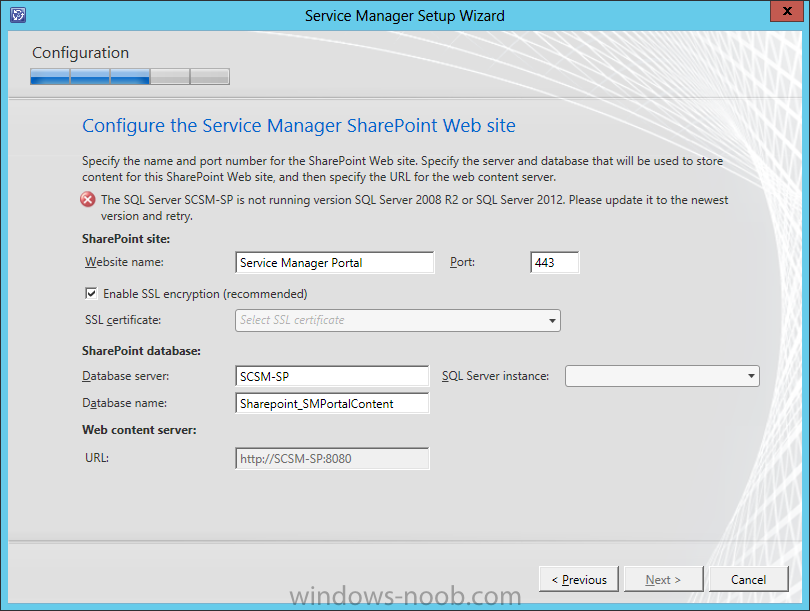Click the Configuration progress bar
Screen dimensions: 810x611
click(x=130, y=77)
